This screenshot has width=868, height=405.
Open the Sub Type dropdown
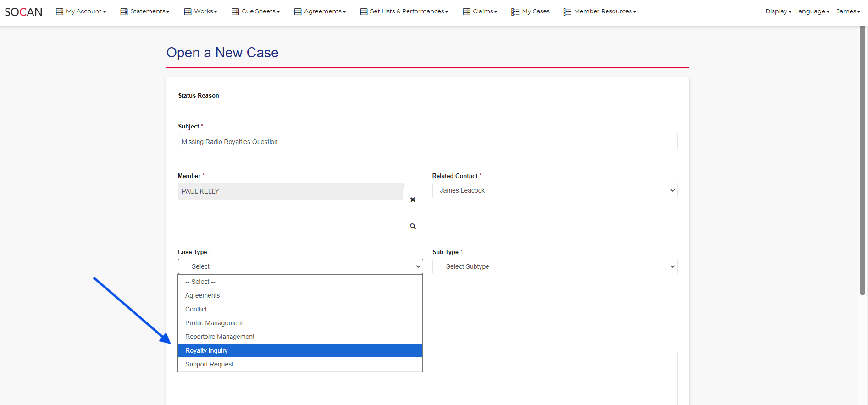click(554, 266)
